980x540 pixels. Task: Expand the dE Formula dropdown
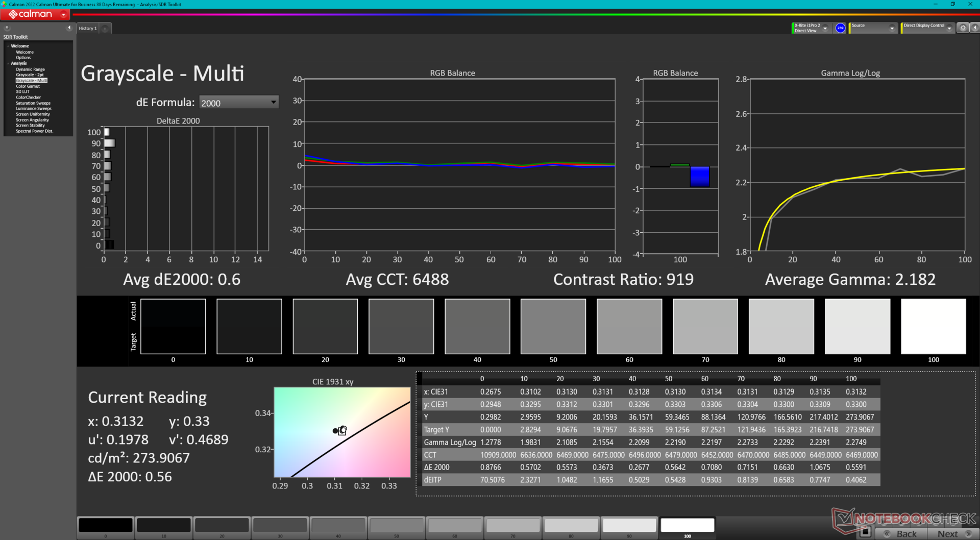coord(238,103)
